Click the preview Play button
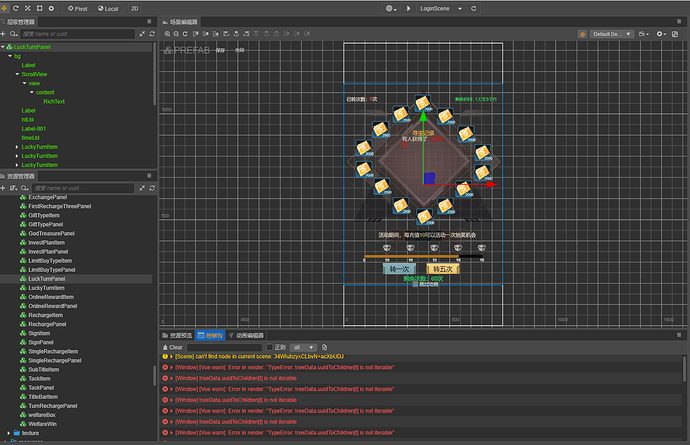This screenshot has height=445, width=690. click(409, 7)
